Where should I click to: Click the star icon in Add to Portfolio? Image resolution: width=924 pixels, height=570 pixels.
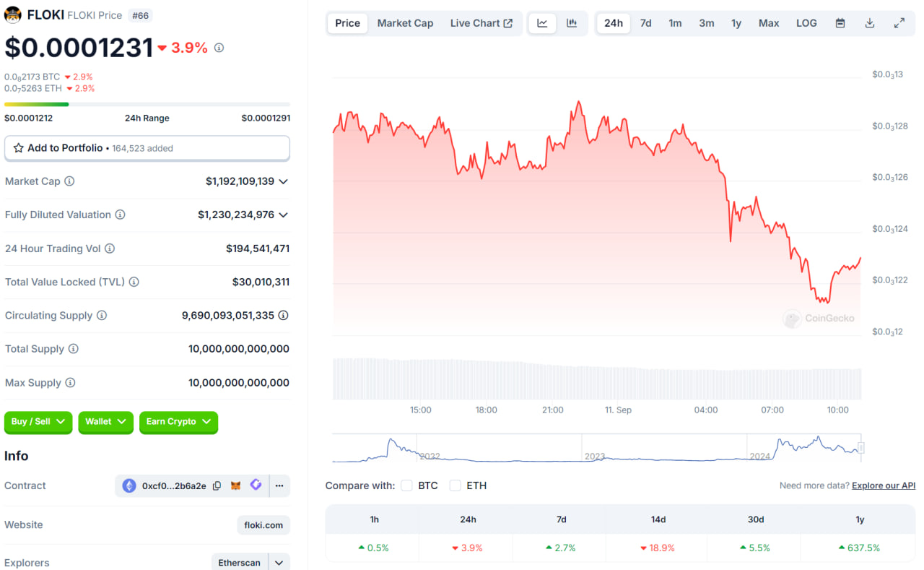pos(19,148)
